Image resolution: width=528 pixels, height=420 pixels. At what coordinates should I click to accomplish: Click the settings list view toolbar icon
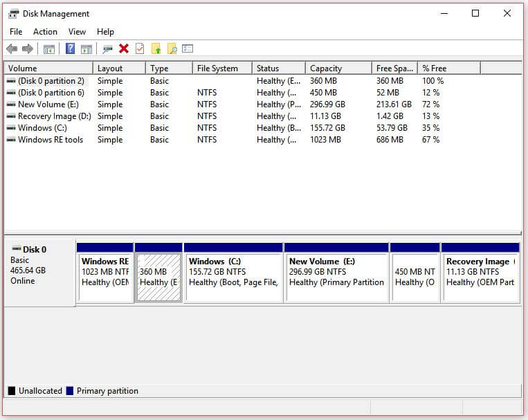(188, 49)
